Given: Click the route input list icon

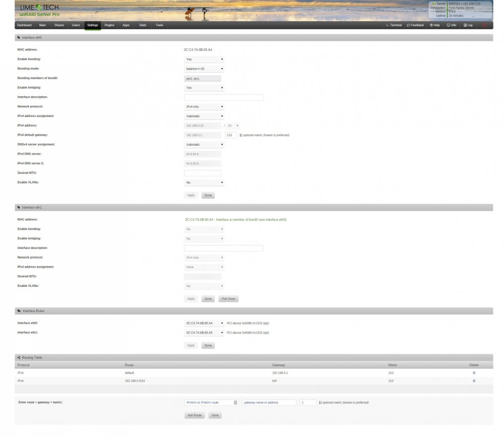Looking at the screenshot, I should [x=235, y=403].
